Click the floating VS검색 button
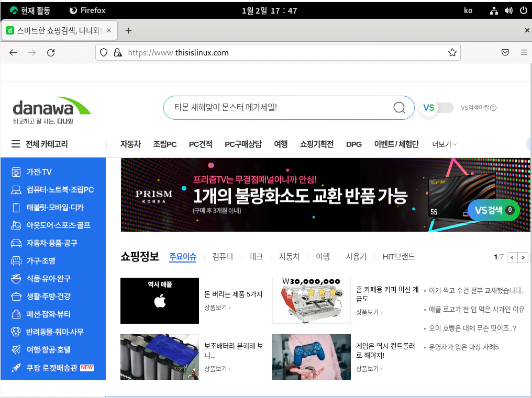The image size is (532, 398). 494,210
